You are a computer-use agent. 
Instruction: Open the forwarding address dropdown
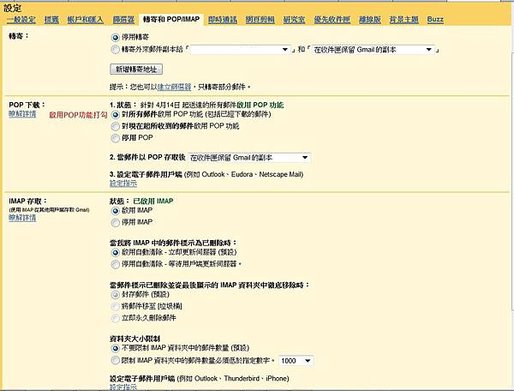[240, 50]
